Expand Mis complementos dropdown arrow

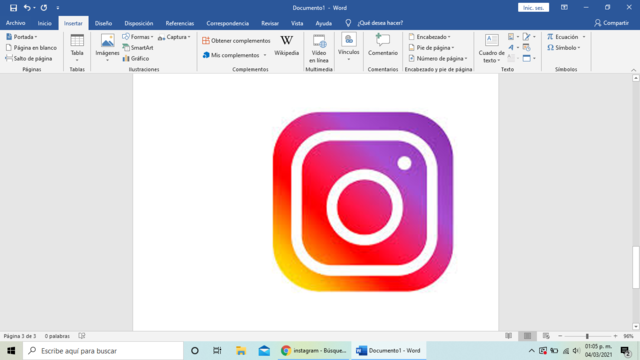point(265,55)
